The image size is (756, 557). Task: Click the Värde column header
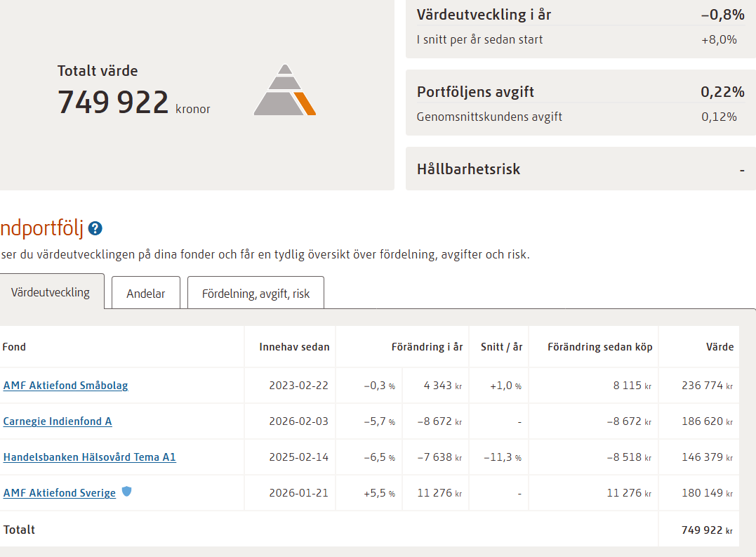click(719, 347)
